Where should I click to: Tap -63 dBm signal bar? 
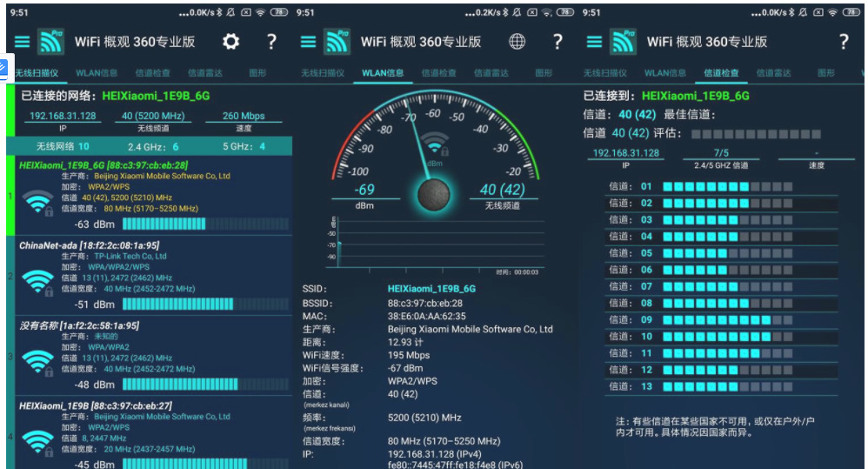[205, 224]
